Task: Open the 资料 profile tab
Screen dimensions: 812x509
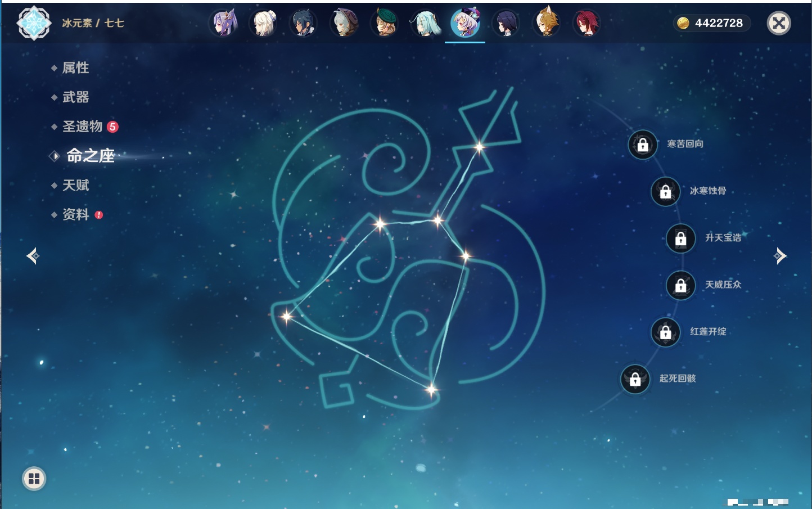Action: pyautogui.click(x=75, y=214)
